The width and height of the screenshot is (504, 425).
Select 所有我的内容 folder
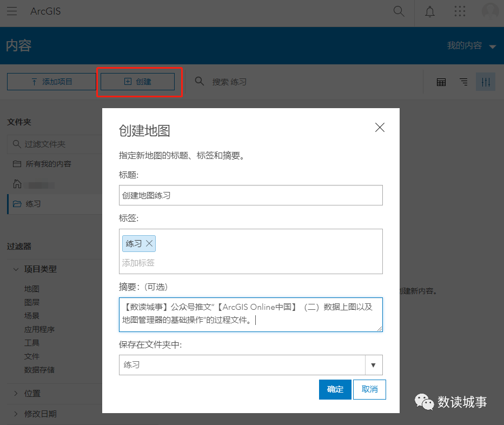(48, 164)
